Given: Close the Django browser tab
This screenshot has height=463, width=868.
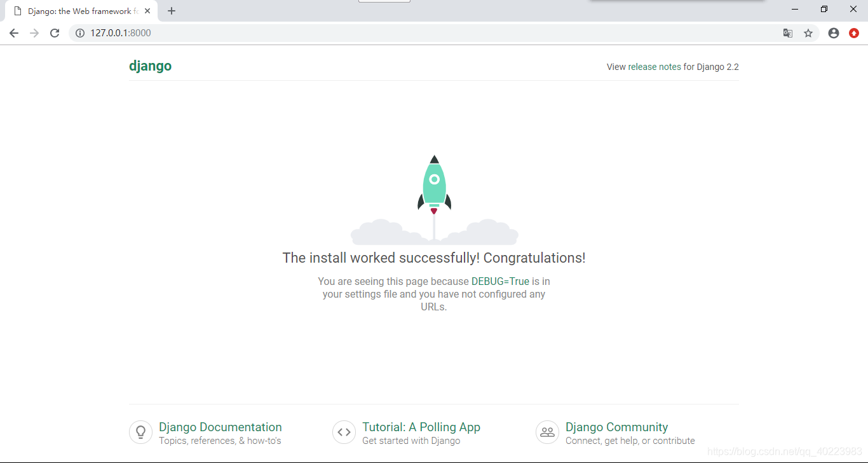Looking at the screenshot, I should coord(147,11).
